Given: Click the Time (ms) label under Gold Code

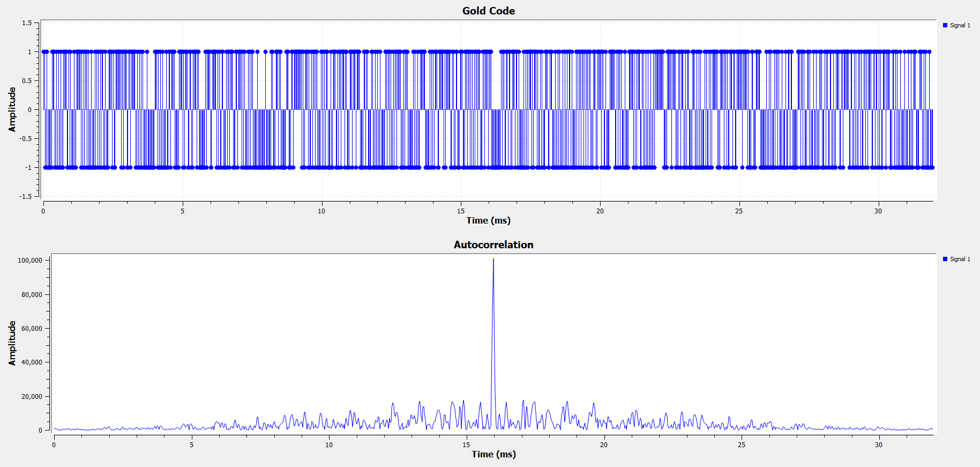Looking at the screenshot, I should click(x=488, y=220).
